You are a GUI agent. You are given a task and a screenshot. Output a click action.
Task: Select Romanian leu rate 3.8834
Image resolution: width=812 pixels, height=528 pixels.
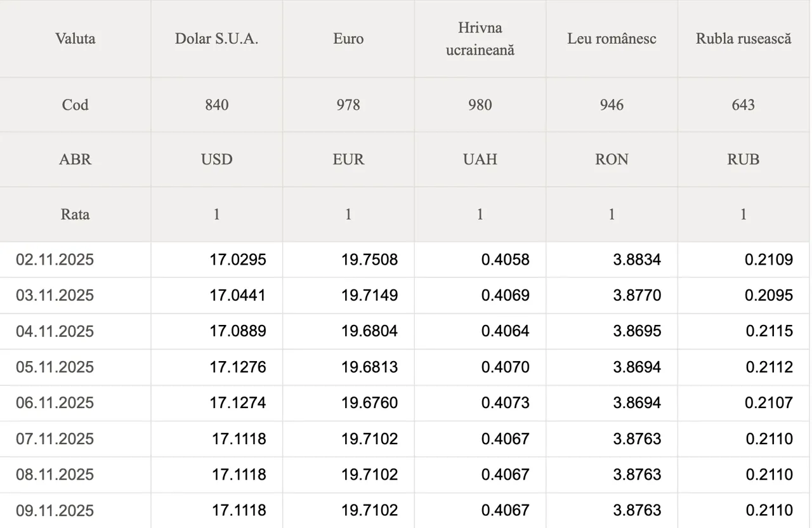(x=637, y=260)
